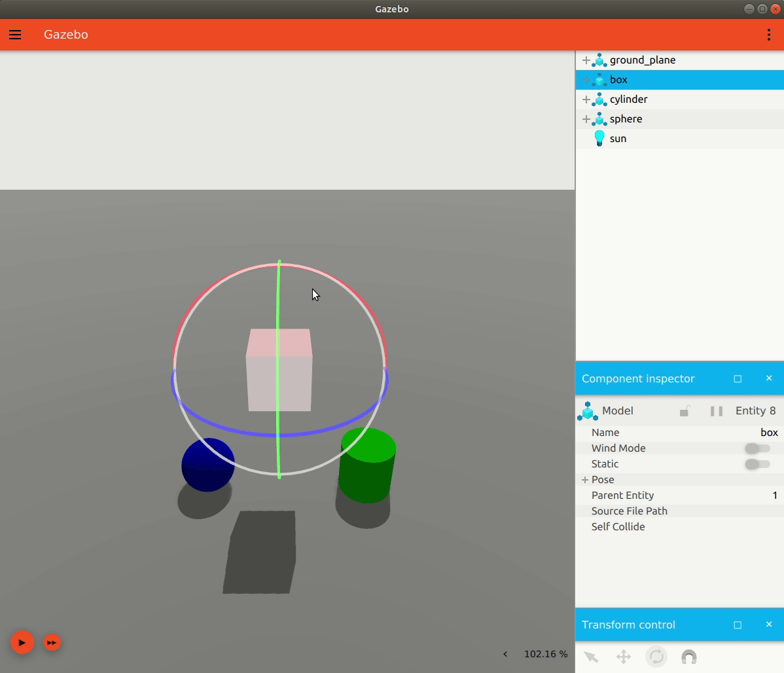Click the Self Collide row
Viewport: 784px width, 673px height.
[679, 527]
